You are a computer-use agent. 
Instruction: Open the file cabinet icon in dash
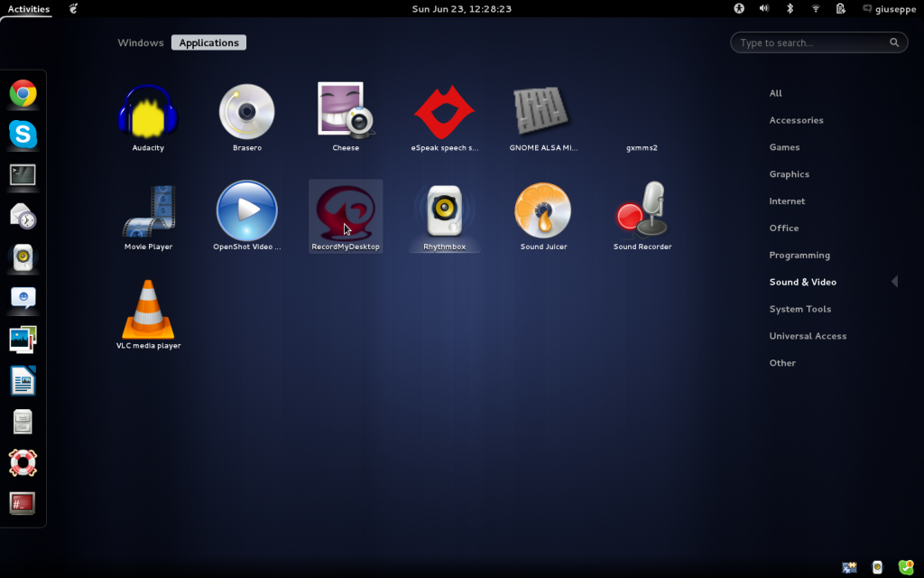[23, 422]
